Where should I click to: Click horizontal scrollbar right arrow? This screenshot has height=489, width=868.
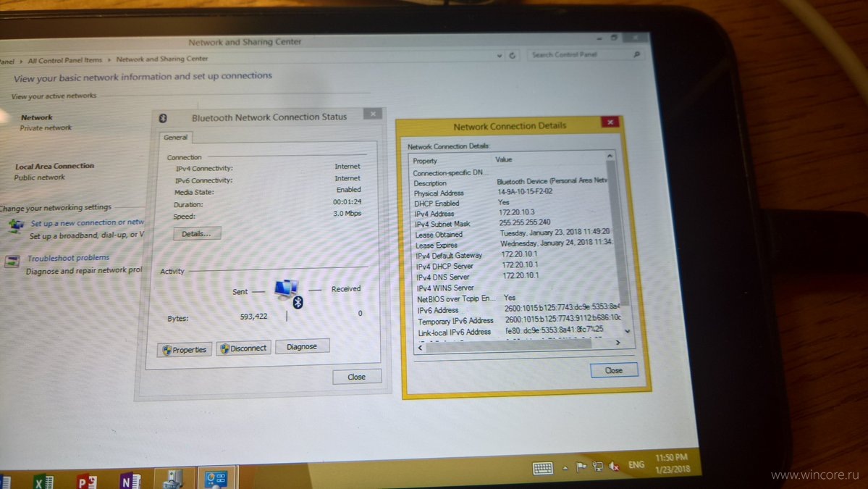pyautogui.click(x=618, y=343)
